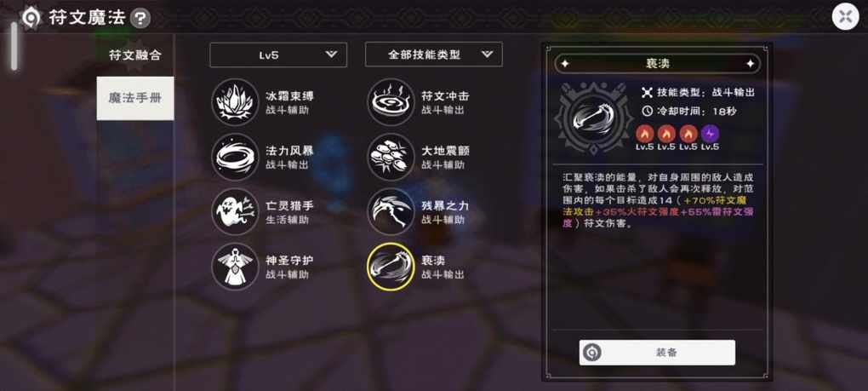The width and height of the screenshot is (868, 391).
Task: Select the 法力风暴 skill icon
Action: click(x=235, y=157)
